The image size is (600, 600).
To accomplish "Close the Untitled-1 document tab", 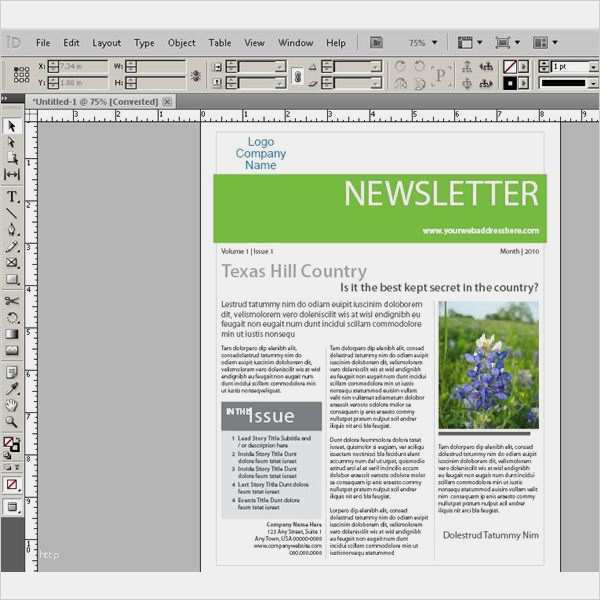I will tap(167, 101).
